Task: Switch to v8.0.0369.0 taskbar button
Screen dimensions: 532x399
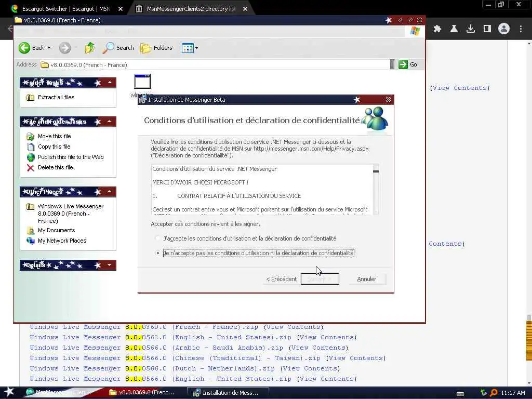Action: 142,393
